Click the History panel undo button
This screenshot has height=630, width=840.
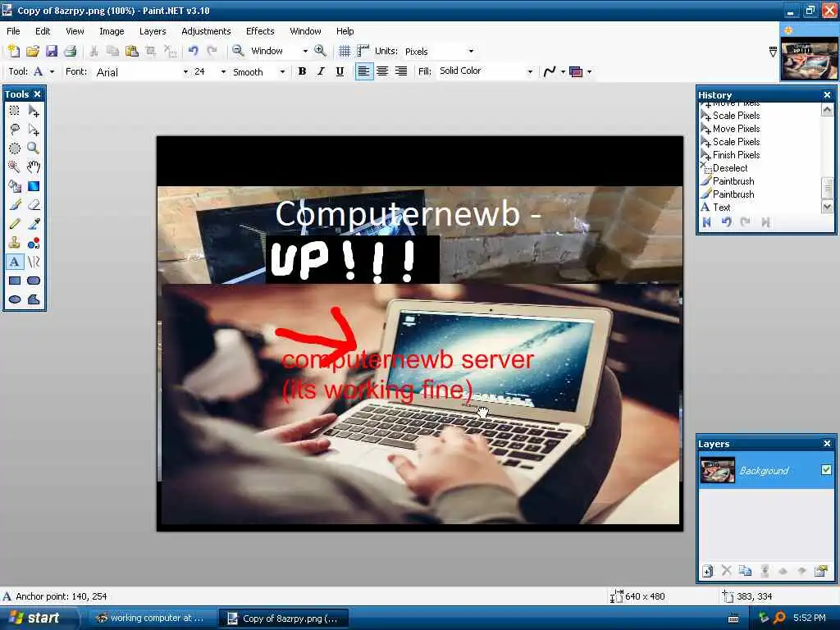pyautogui.click(x=727, y=221)
